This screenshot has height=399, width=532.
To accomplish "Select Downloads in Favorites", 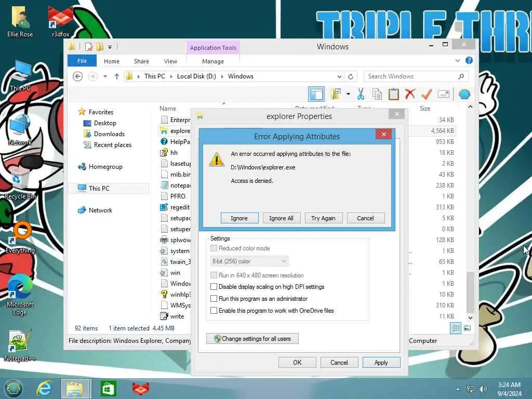I will tap(109, 134).
